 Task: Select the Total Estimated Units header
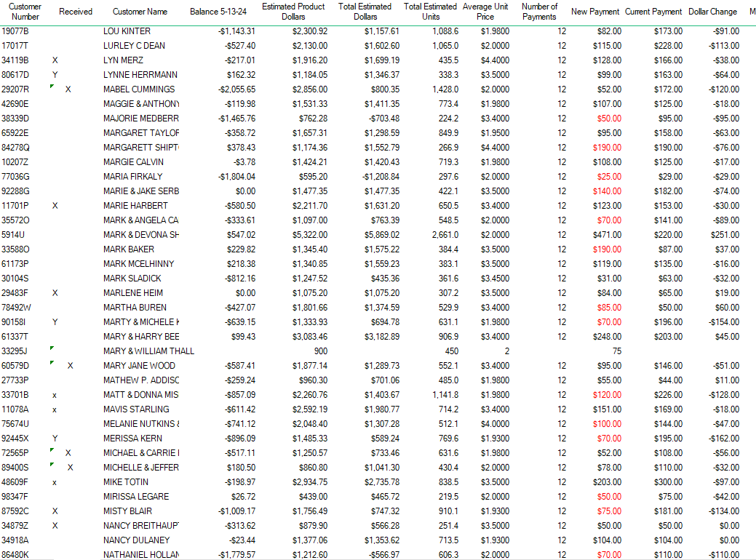coord(430,12)
